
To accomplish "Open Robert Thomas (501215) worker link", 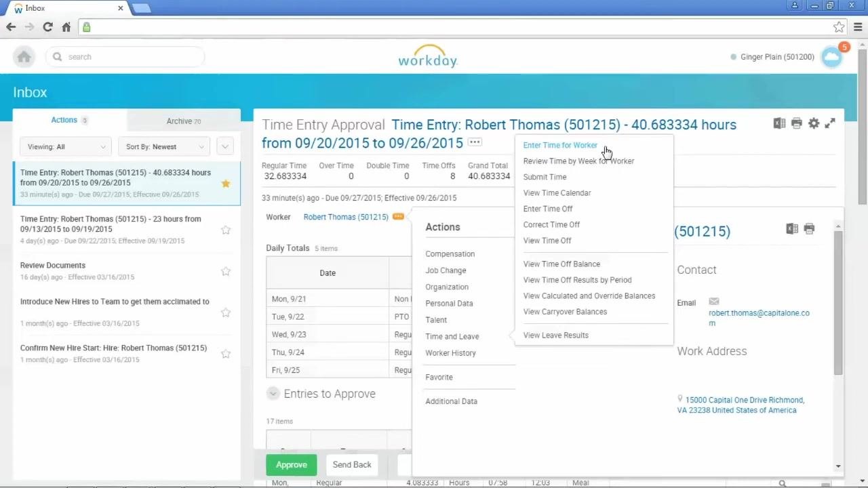I will (346, 217).
